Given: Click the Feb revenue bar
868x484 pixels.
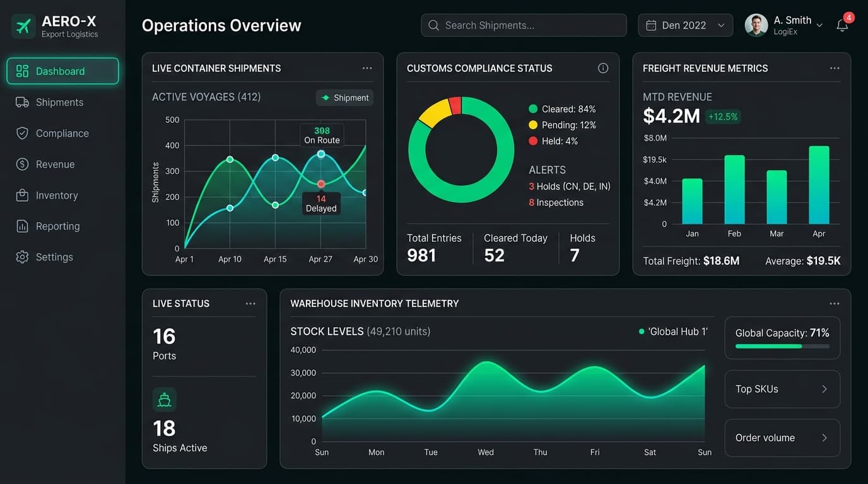Looking at the screenshot, I should click(734, 190).
